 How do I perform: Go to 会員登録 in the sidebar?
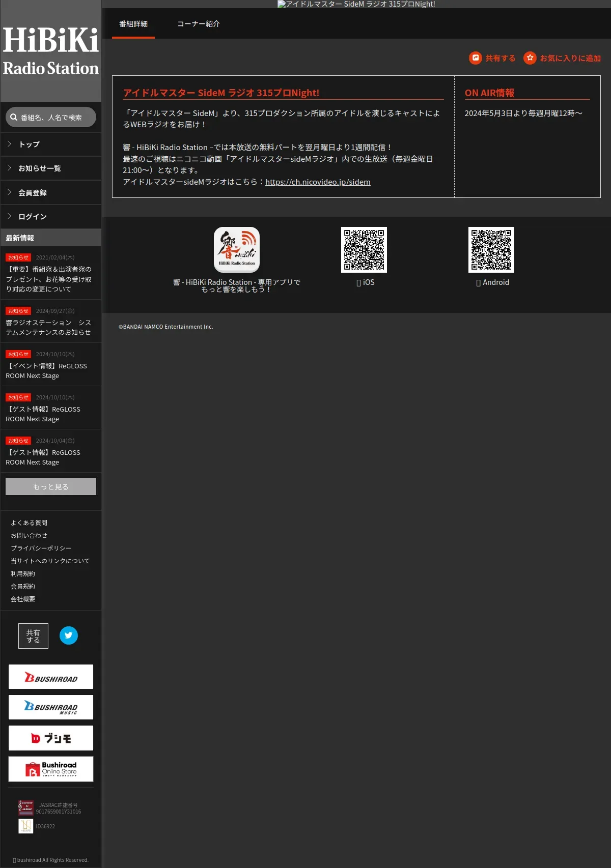pyautogui.click(x=51, y=193)
